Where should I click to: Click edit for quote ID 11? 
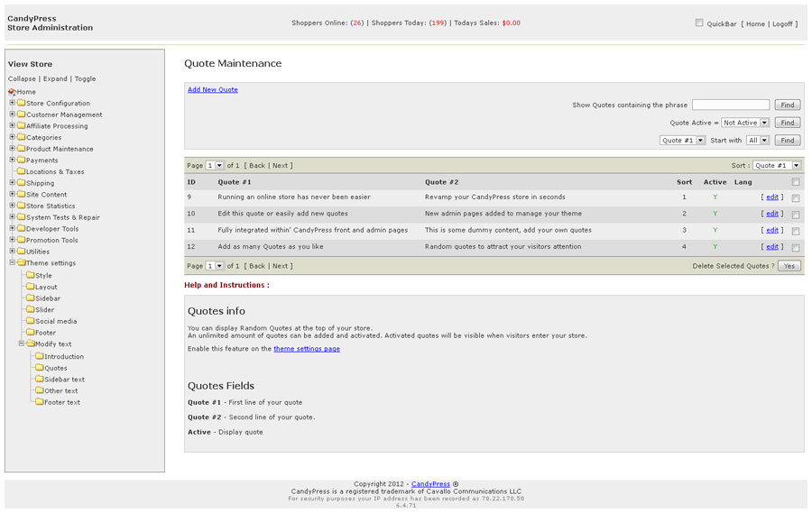point(772,230)
